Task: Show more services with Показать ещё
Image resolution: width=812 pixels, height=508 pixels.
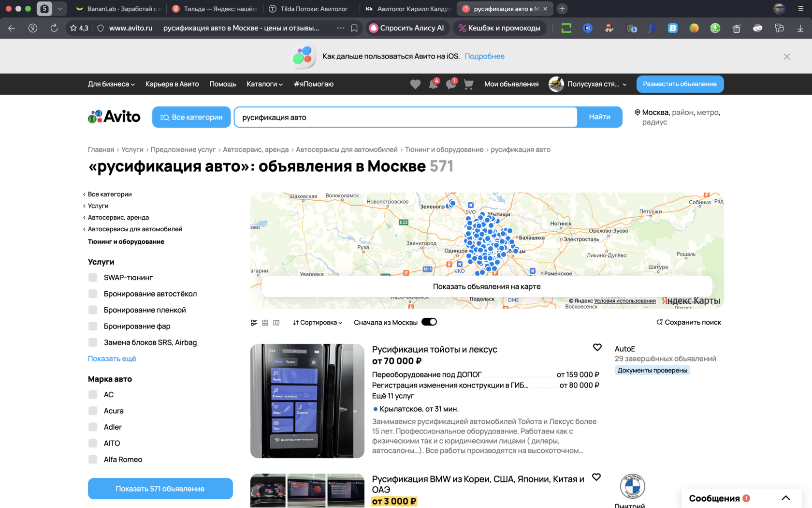Action: (112, 359)
